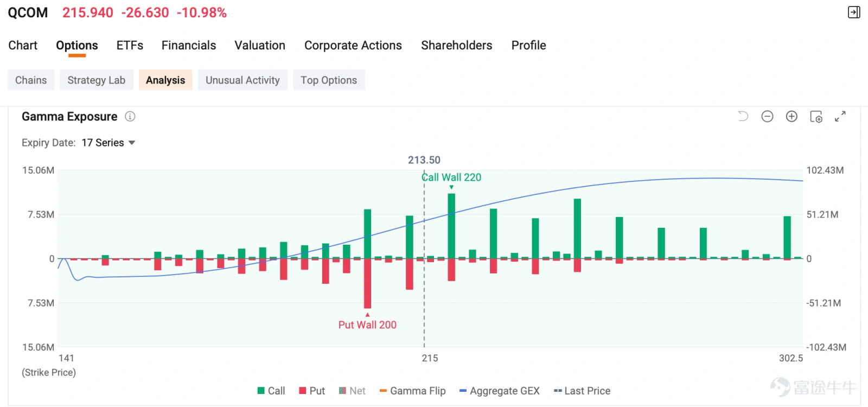868x407 pixels.
Task: Toggle Aggregate GEX line in legend
Action: (499, 391)
